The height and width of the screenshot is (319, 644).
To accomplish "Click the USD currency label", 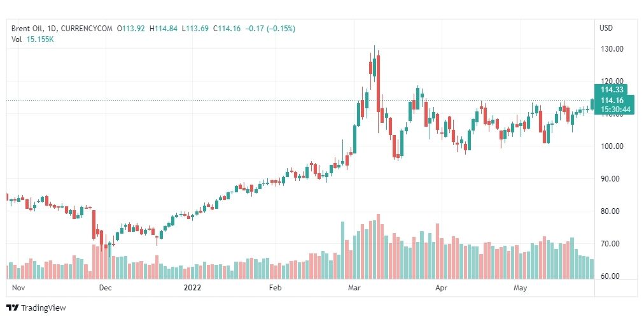I will 606,28.
